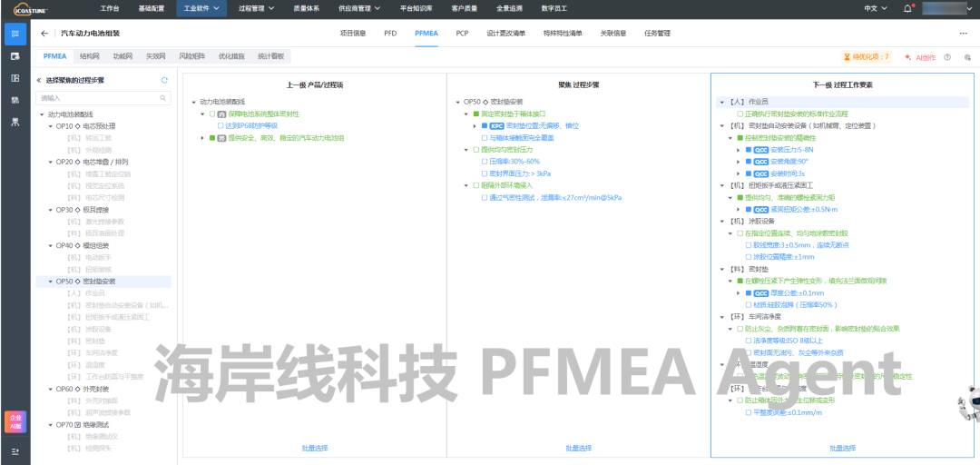Open the 统计看板 sub-tab
Screen dimensions: 980x465
(x=270, y=56)
